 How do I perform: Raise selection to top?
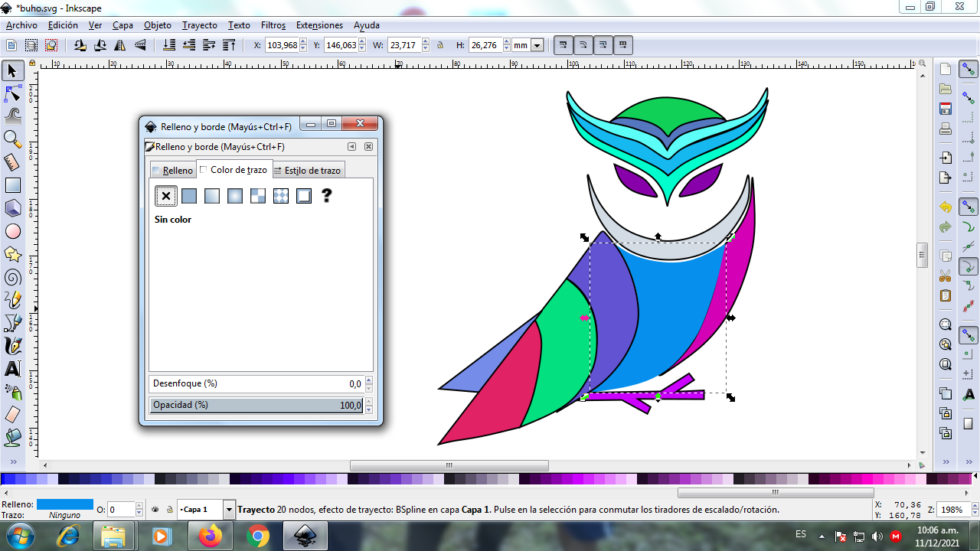[x=229, y=45]
